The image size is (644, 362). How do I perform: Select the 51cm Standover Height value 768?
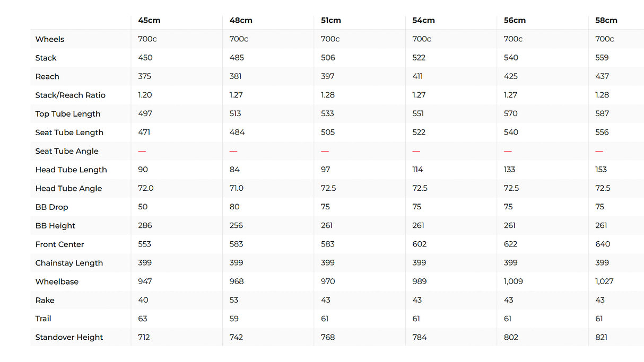328,337
